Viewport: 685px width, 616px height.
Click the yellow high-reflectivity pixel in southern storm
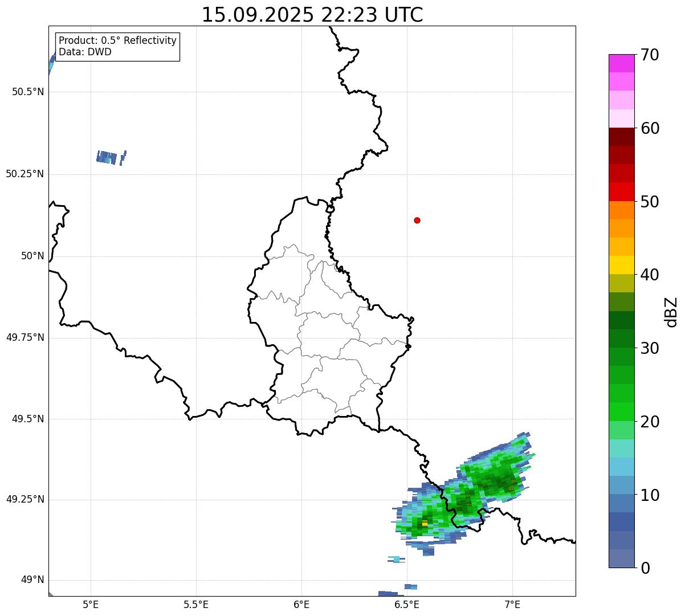pyautogui.click(x=425, y=523)
